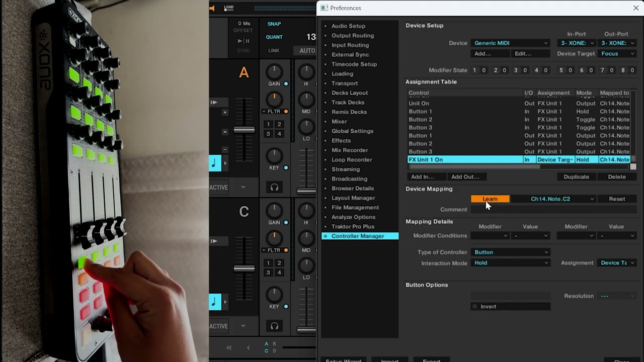Open Browser Details preferences page
Screen dimensions: 644x362
(x=353, y=189)
